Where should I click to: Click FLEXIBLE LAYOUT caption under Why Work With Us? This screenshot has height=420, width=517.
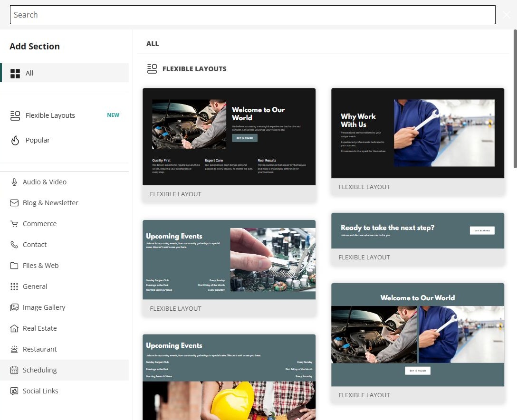coord(364,187)
